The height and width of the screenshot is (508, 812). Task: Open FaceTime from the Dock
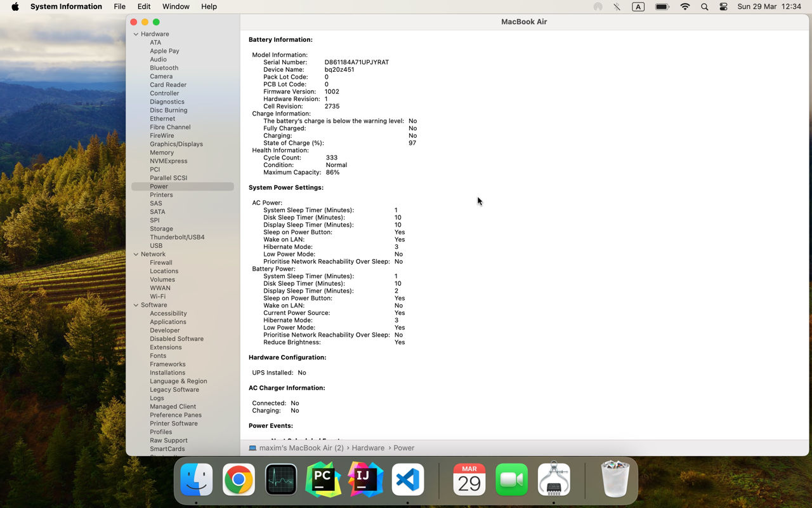[511, 479]
